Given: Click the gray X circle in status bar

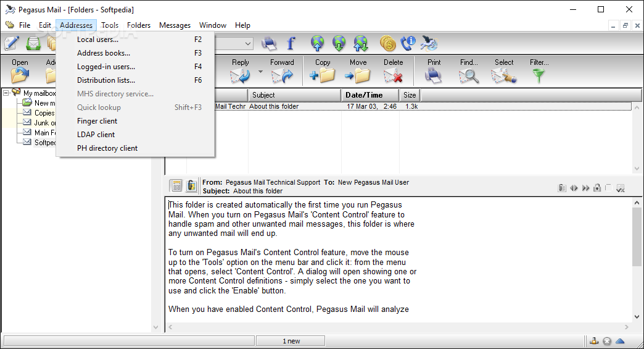Looking at the screenshot, I should coord(607,341).
